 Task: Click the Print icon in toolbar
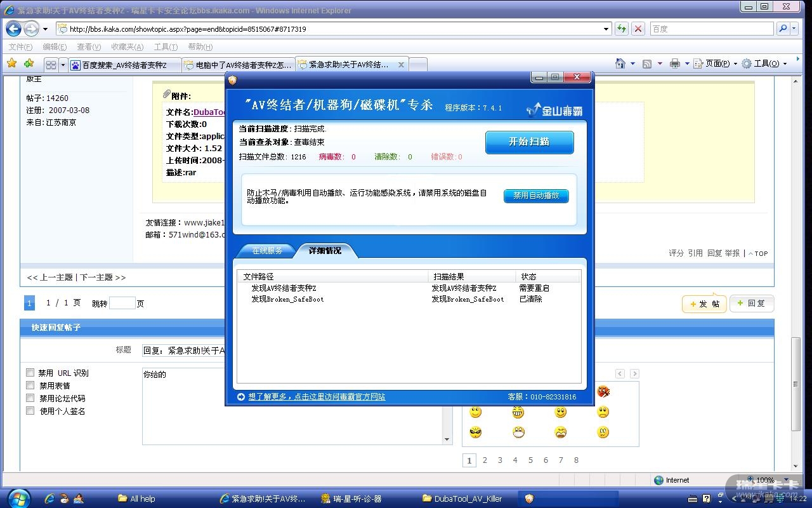coord(674,63)
